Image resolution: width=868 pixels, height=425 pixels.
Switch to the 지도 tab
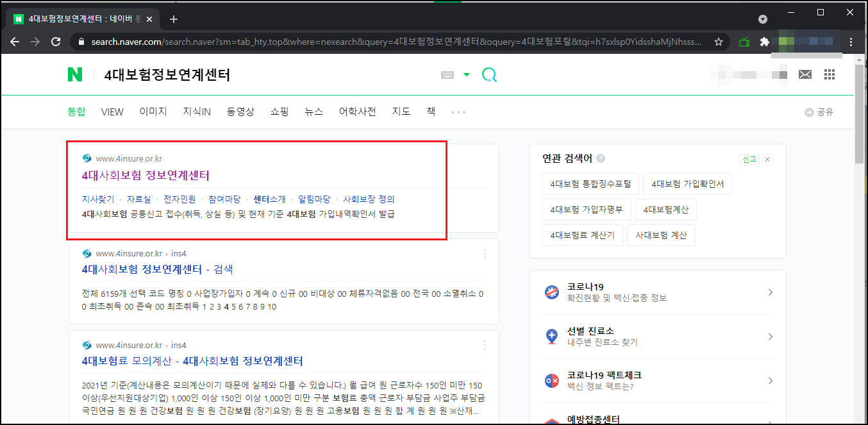click(401, 112)
